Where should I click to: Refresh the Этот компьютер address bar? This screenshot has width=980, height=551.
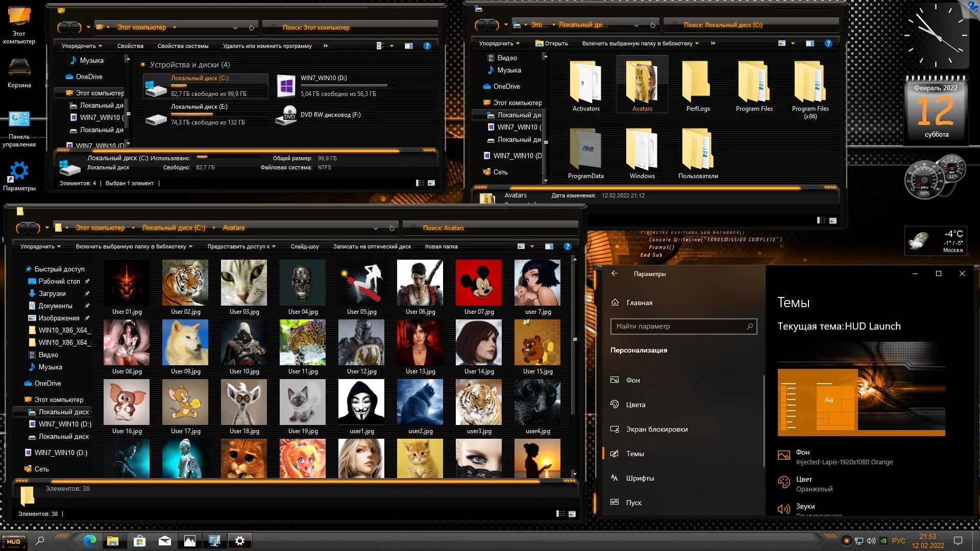point(251,28)
